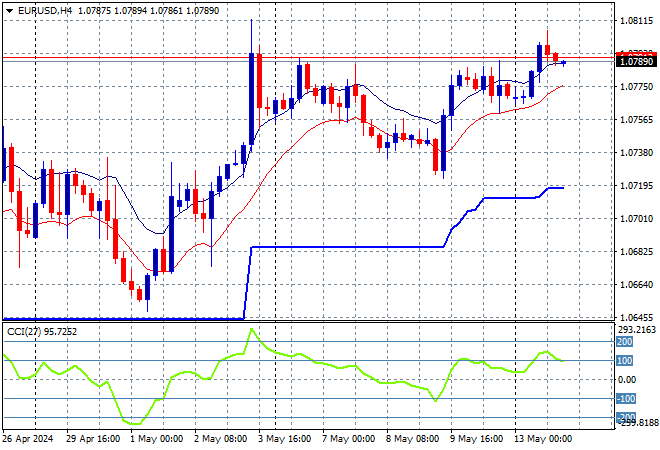Click the 3 May 16:00 time label
660x450 pixels.
pos(285,439)
